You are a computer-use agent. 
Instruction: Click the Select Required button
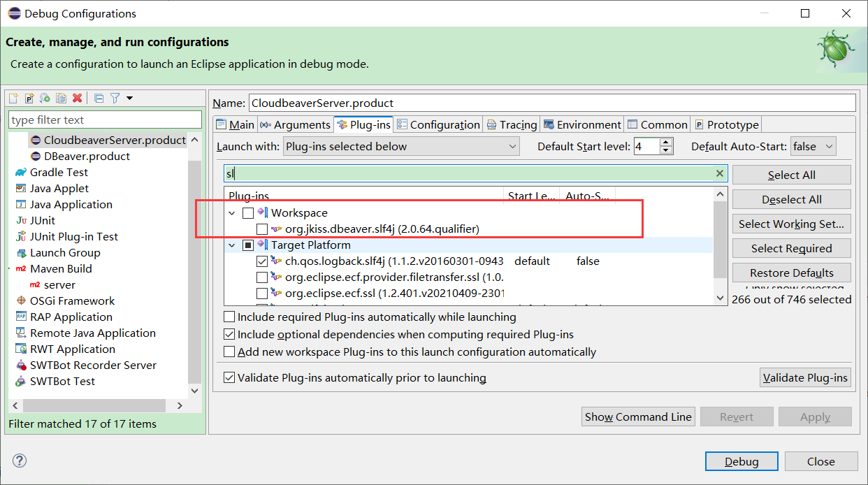click(x=792, y=248)
